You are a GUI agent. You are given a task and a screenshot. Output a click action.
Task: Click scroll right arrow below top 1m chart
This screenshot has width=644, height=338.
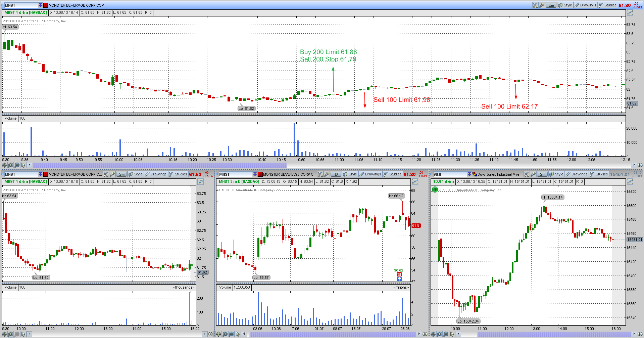coord(634,165)
